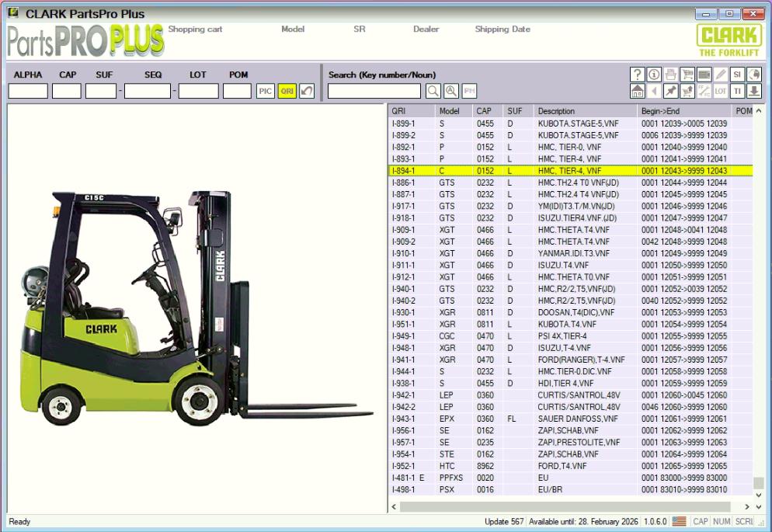
Task: Toggle the PIC display mode
Action: [265, 91]
